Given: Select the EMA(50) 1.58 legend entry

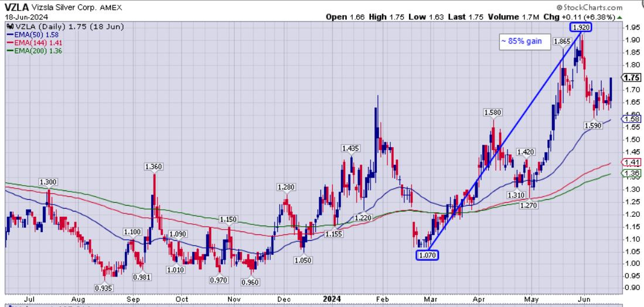Looking at the screenshot, I should (33, 35).
